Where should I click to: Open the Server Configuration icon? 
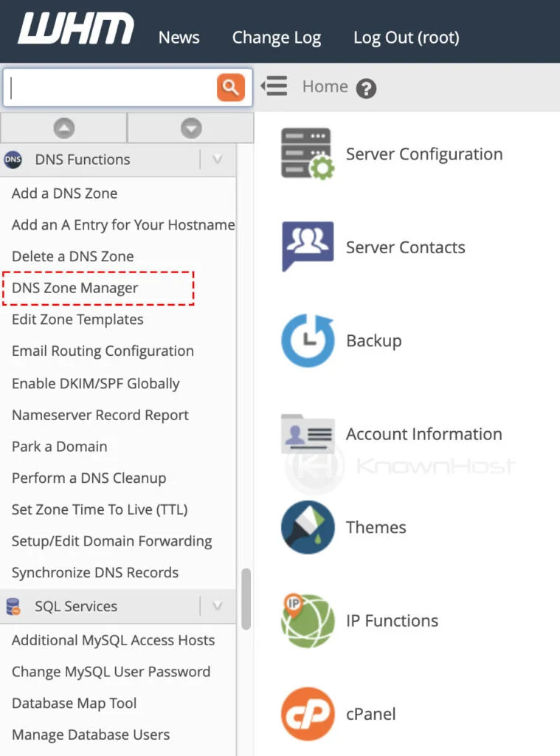point(308,154)
